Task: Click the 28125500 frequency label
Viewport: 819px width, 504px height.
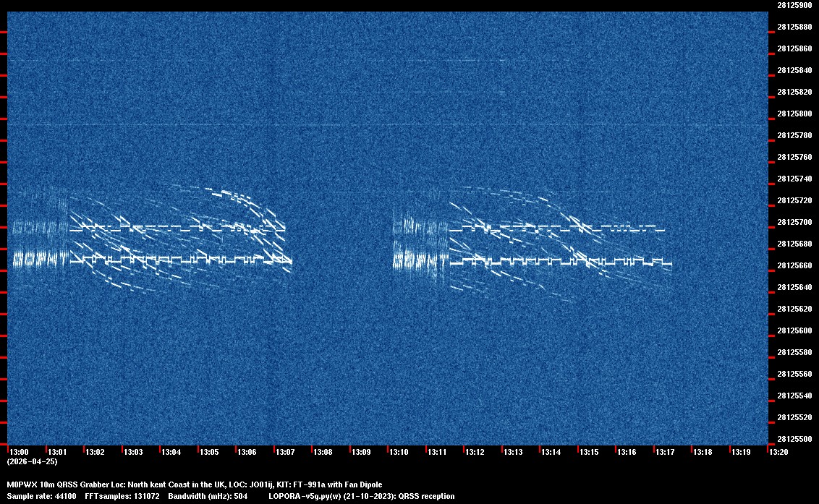Action: [x=794, y=439]
